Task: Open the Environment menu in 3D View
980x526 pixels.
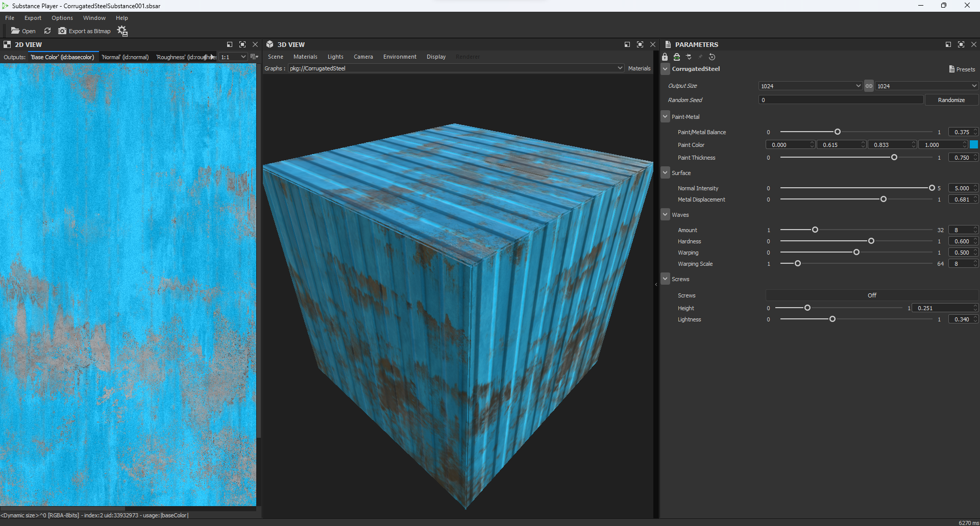Action: [x=400, y=57]
